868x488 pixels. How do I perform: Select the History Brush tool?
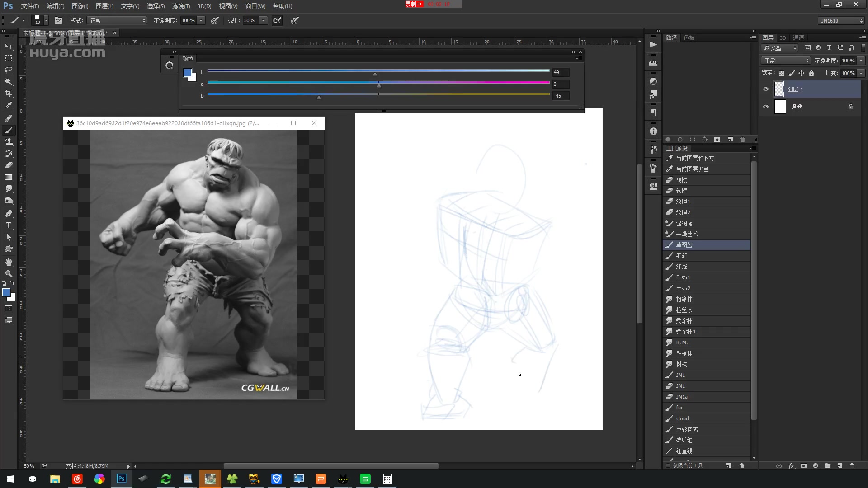coord(9,154)
